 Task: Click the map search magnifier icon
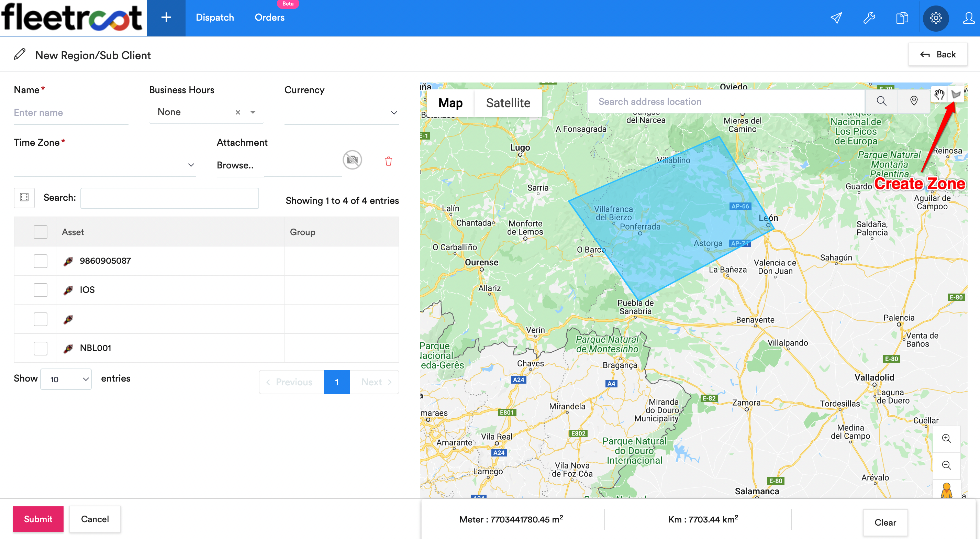pyautogui.click(x=881, y=101)
